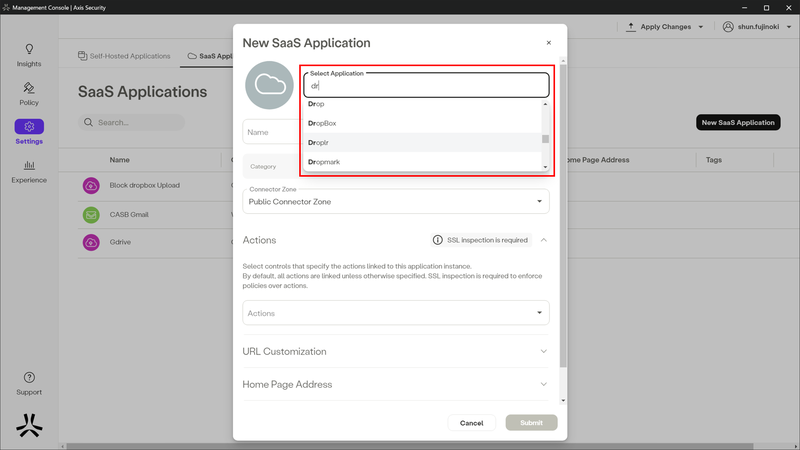
Task: Click the Gdrive row cloud icon
Action: 91,242
